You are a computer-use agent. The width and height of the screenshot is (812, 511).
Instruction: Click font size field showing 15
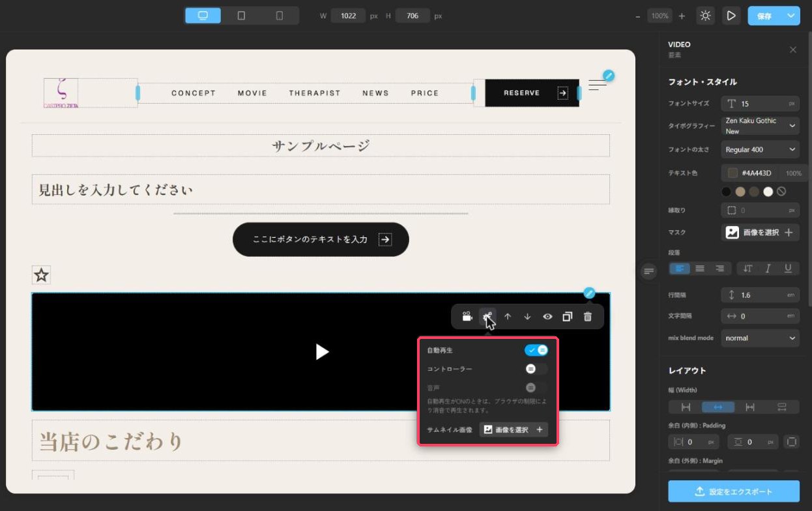(760, 104)
